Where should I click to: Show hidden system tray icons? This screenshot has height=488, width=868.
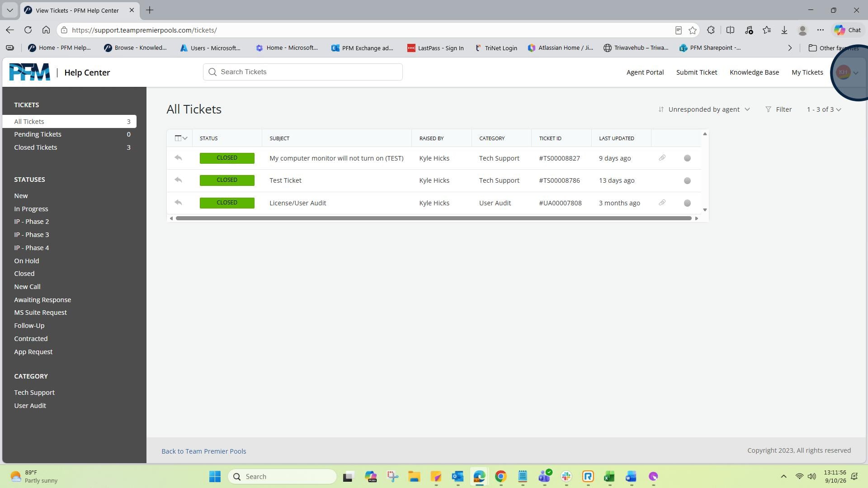783,476
